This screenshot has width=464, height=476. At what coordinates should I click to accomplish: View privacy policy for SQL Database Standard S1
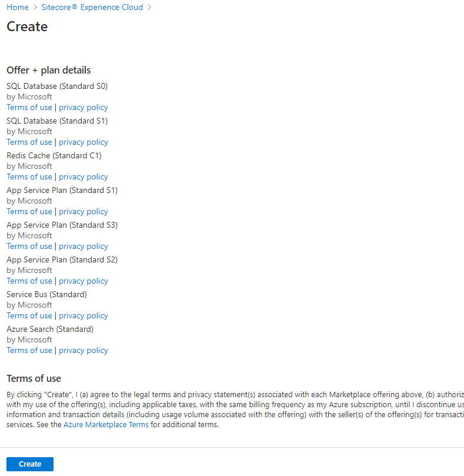pyautogui.click(x=84, y=142)
